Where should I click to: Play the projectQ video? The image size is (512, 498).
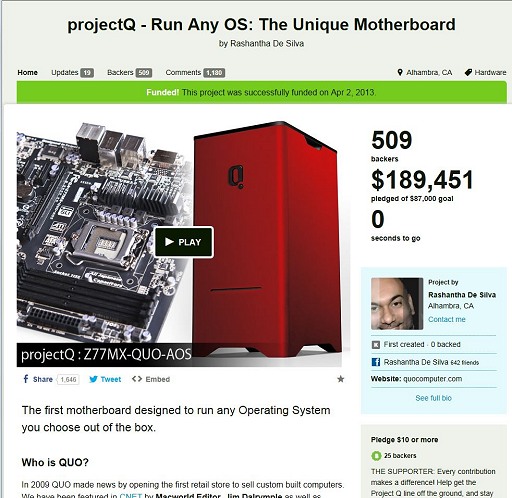184,242
